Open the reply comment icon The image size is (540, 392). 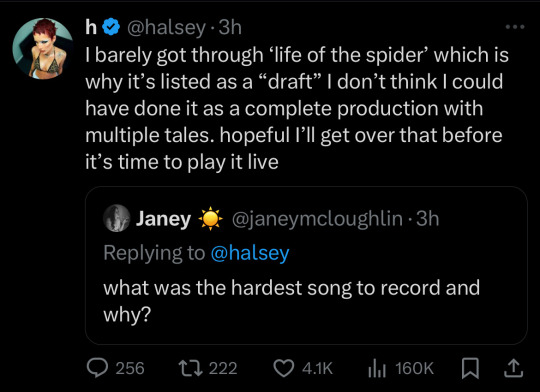click(x=97, y=368)
